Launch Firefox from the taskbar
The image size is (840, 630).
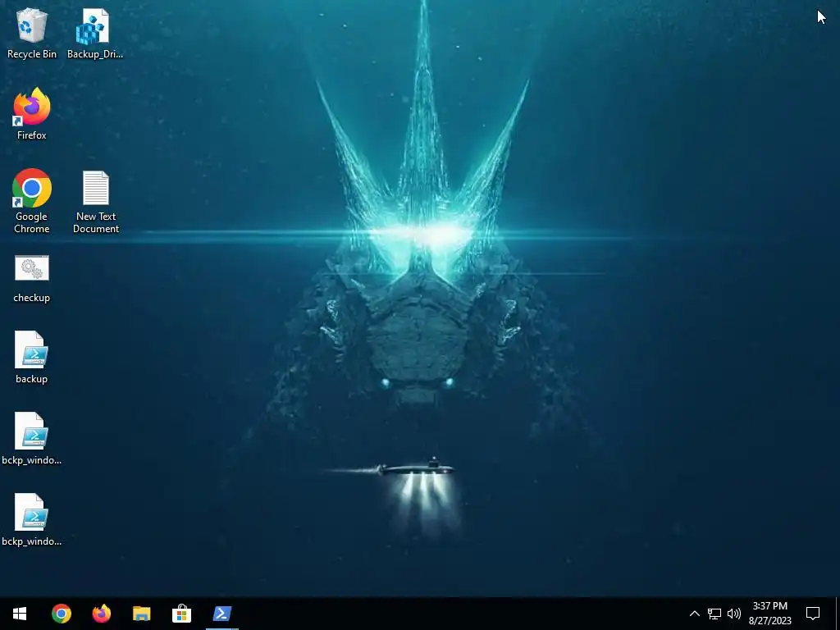pos(101,614)
